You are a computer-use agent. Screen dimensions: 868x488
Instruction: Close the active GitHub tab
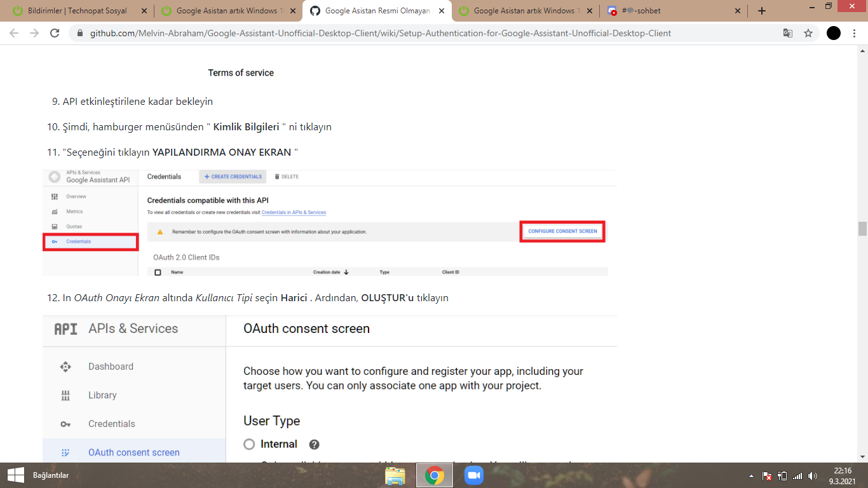(440, 11)
